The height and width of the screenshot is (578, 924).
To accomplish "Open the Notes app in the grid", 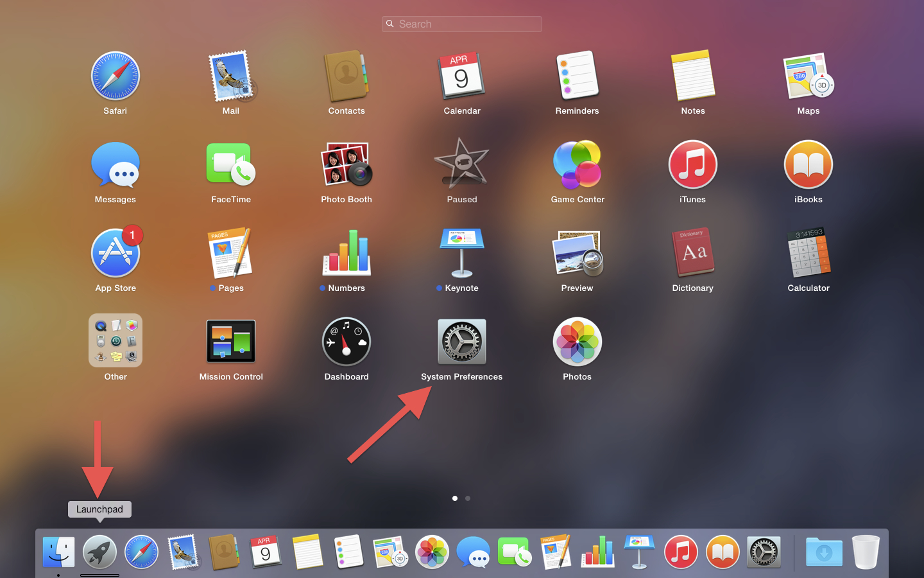I will click(693, 76).
